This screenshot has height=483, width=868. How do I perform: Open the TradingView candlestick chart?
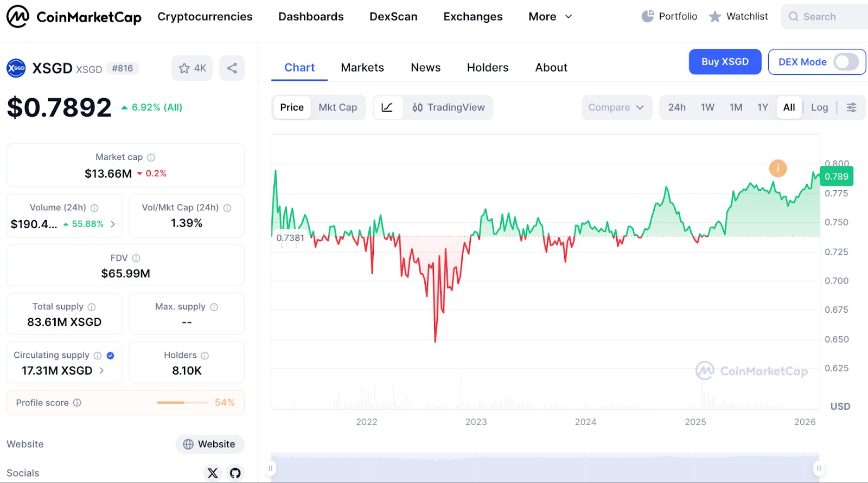[x=448, y=107]
